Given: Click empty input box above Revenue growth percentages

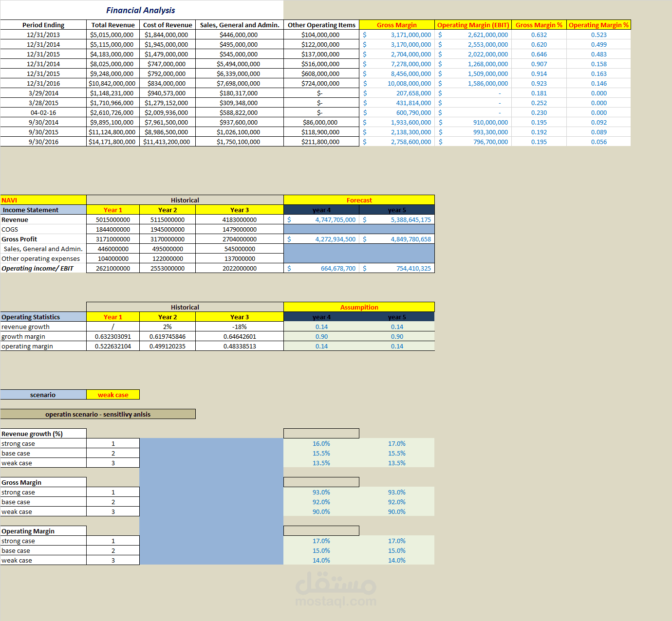Looking at the screenshot, I should click(x=321, y=434).
